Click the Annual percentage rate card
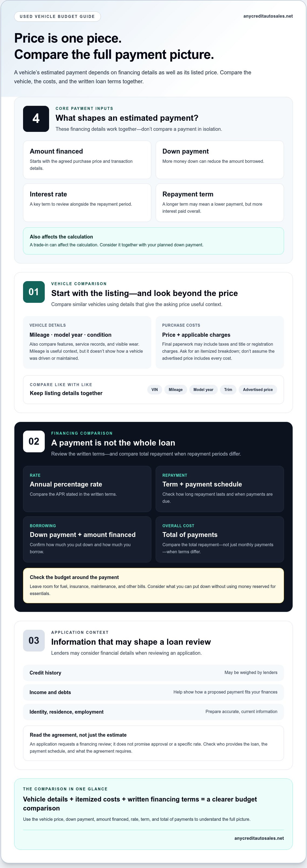The image size is (307, 868). coord(87,489)
